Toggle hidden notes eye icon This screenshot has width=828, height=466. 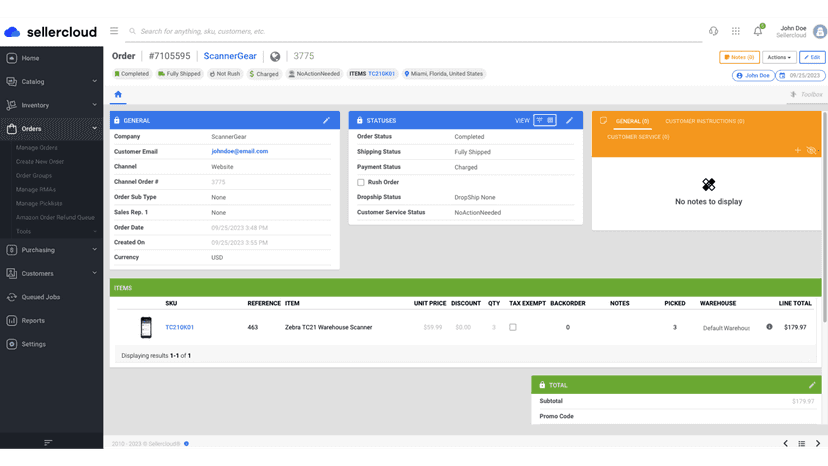(811, 151)
